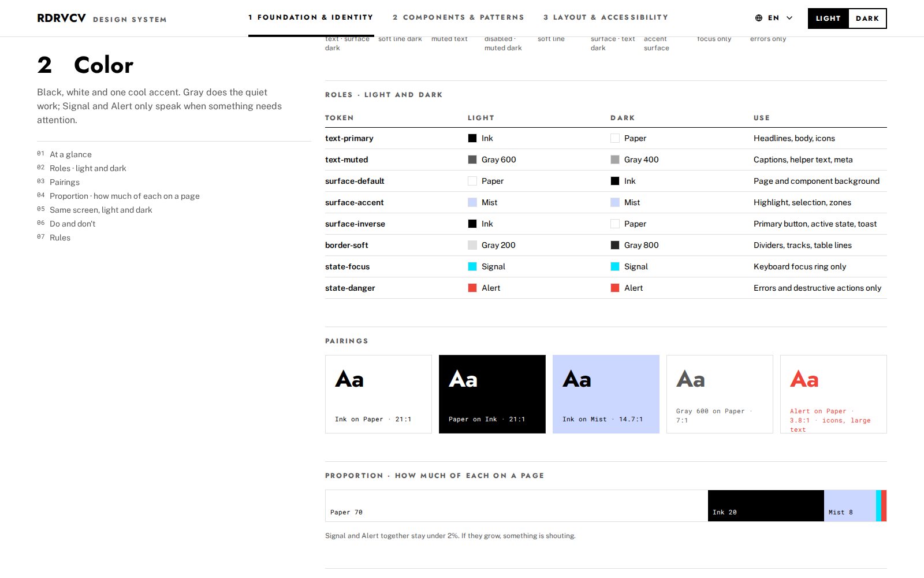Screen dimensions: 924x578
Task: Click the globe language icon
Action: click(x=759, y=18)
